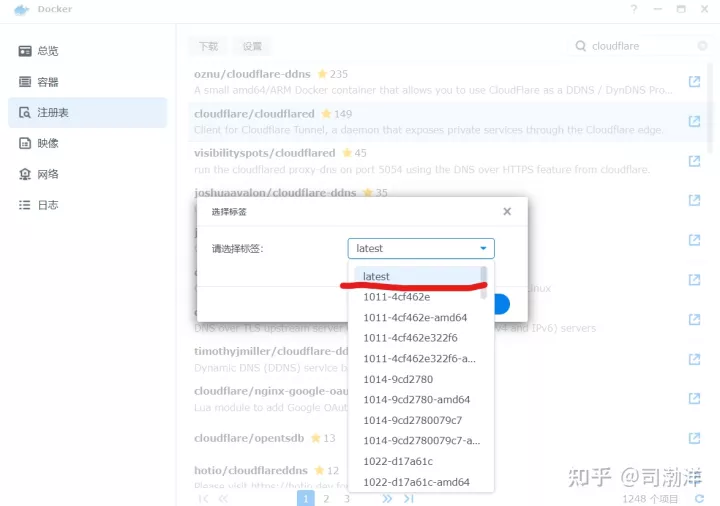The height and width of the screenshot is (506, 720).
Task: Choose tag 1014-9cd2780-amd64
Action: click(417, 400)
